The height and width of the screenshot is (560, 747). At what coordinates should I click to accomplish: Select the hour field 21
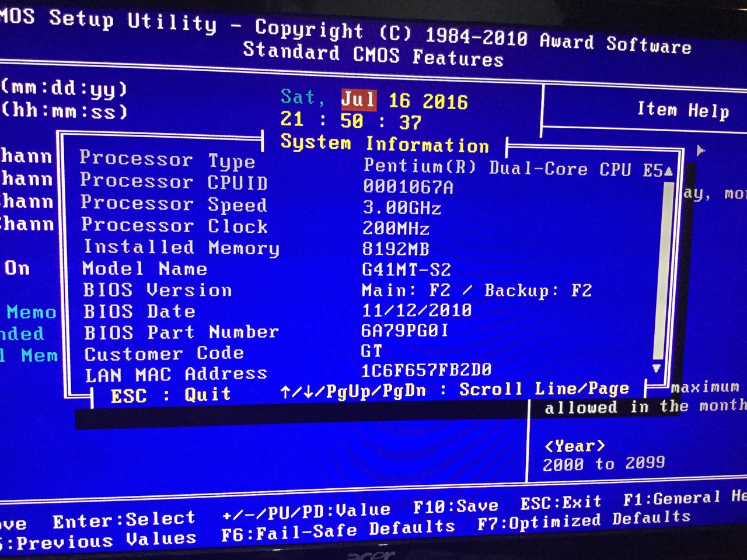point(292,119)
